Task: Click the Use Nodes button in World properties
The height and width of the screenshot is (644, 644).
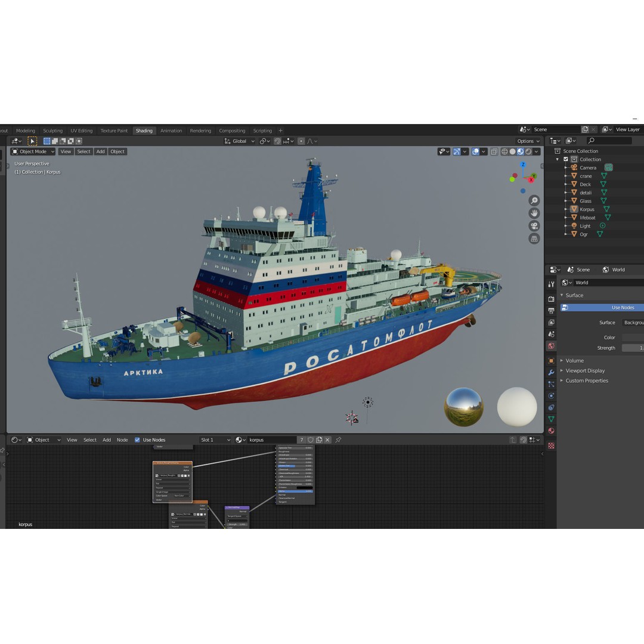Action: pos(602,308)
